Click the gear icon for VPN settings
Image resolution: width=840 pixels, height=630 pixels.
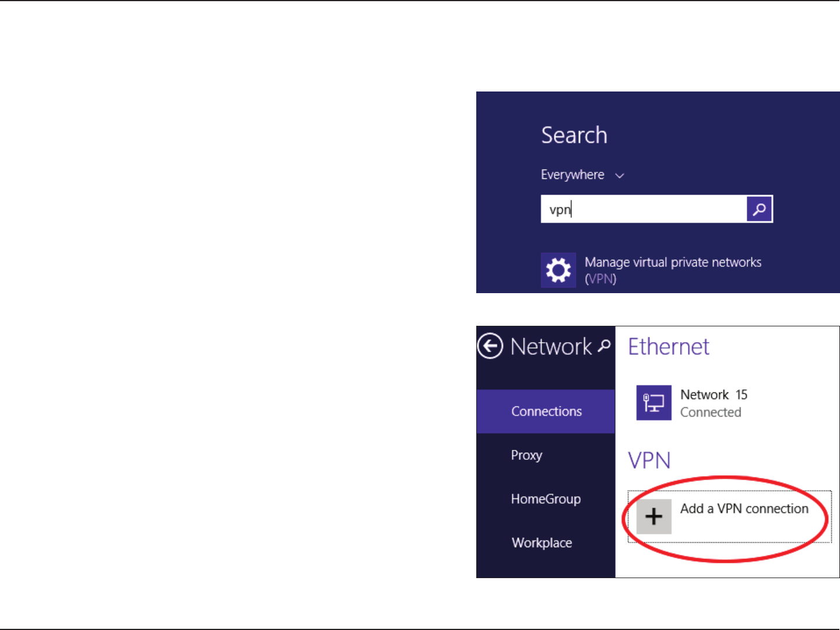click(558, 270)
